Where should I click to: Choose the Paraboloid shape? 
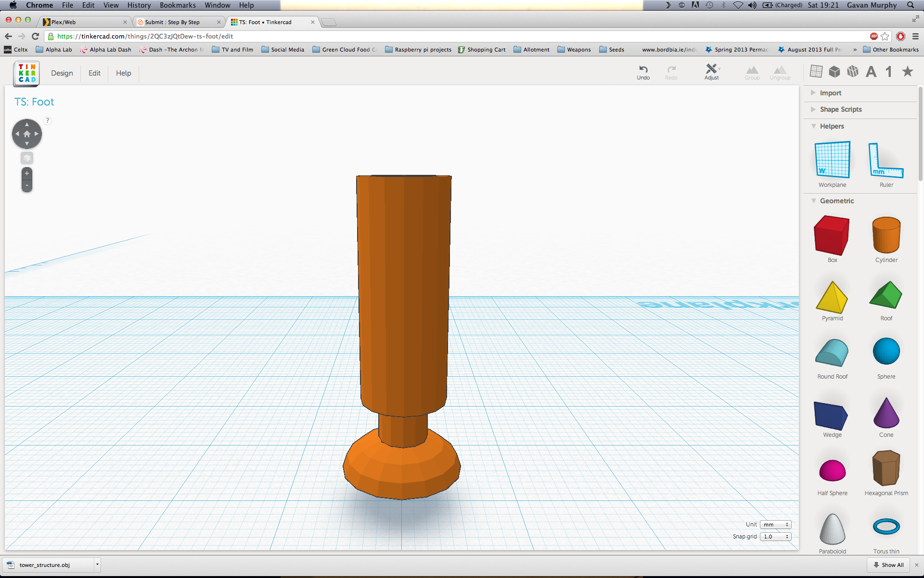(832, 529)
